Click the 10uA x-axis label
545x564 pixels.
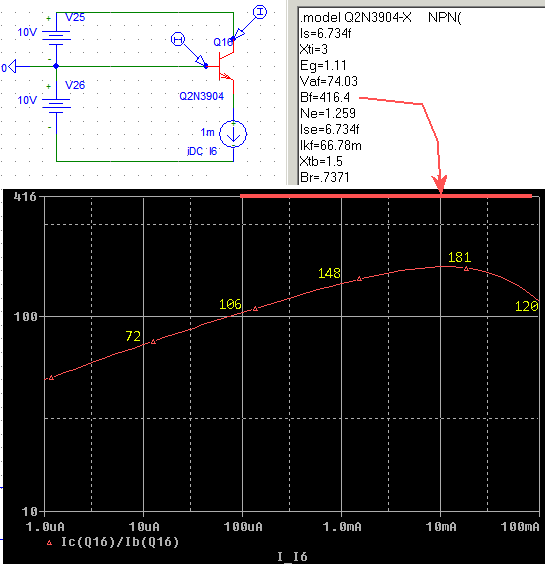click(144, 527)
